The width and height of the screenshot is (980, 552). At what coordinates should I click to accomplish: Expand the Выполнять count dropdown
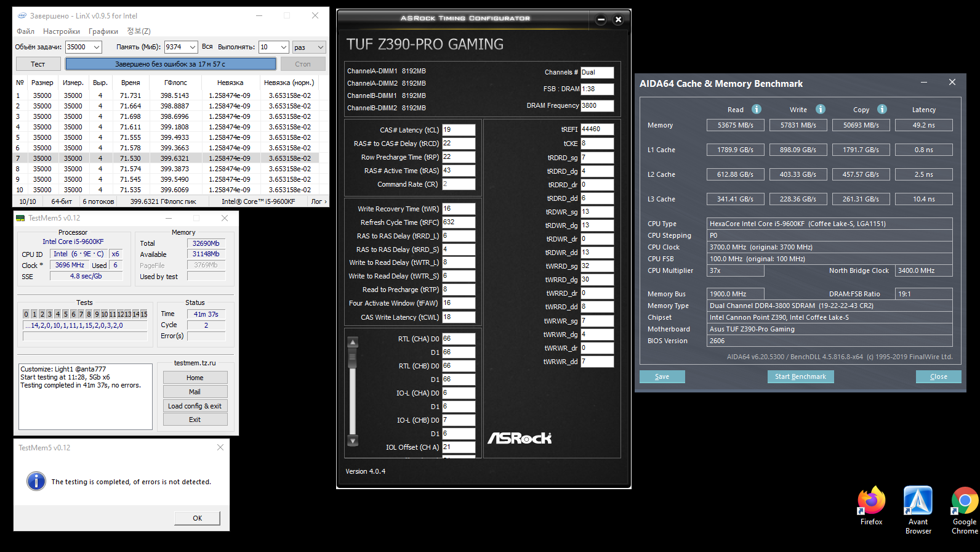tap(284, 47)
